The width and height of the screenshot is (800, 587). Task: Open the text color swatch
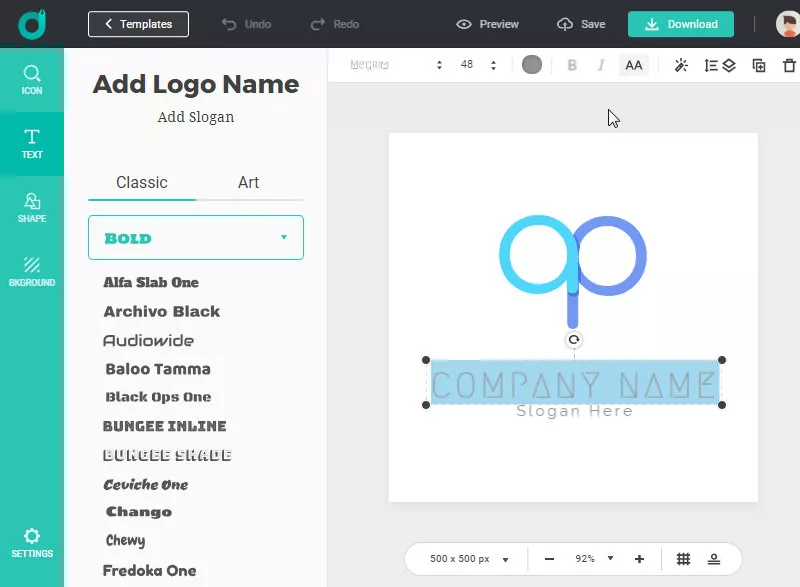(531, 64)
